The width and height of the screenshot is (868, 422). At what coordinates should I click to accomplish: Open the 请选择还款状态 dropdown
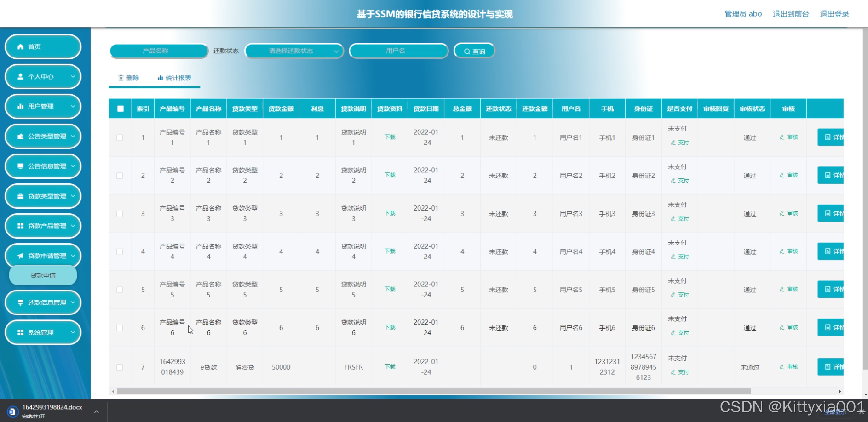tap(294, 51)
